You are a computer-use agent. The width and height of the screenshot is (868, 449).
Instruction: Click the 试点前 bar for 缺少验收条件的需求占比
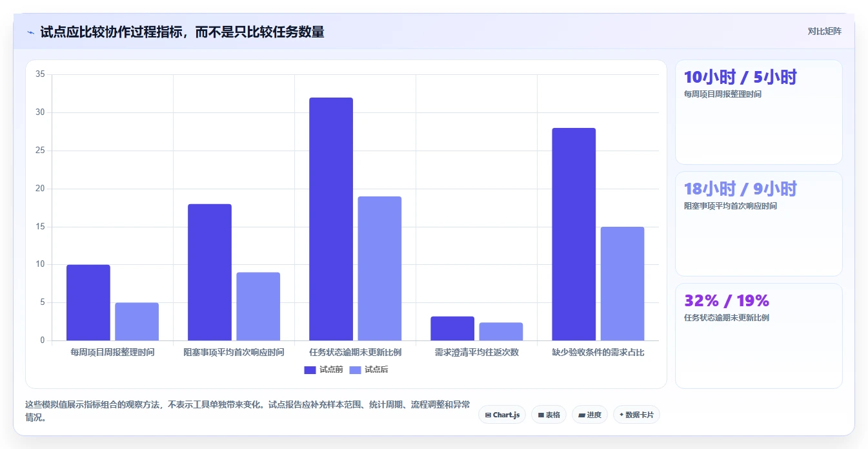574,234
